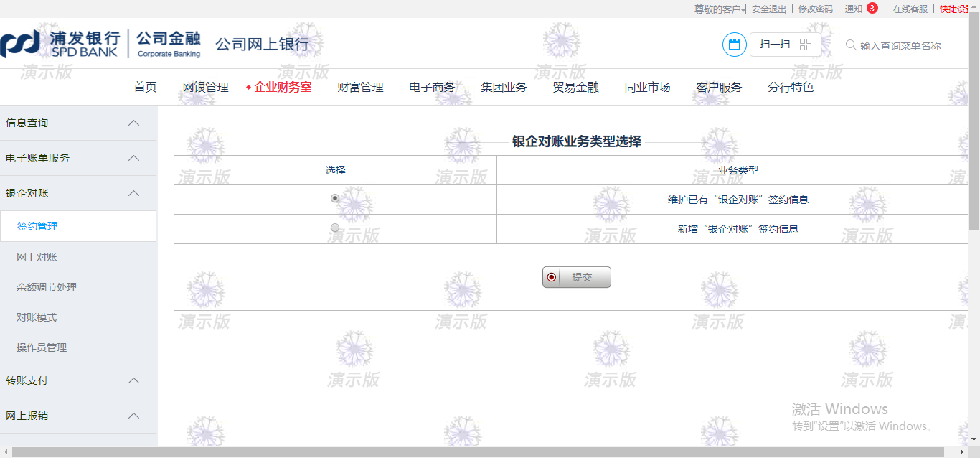Open the 分行特色 menu
The image size is (980, 458).
point(791,88)
